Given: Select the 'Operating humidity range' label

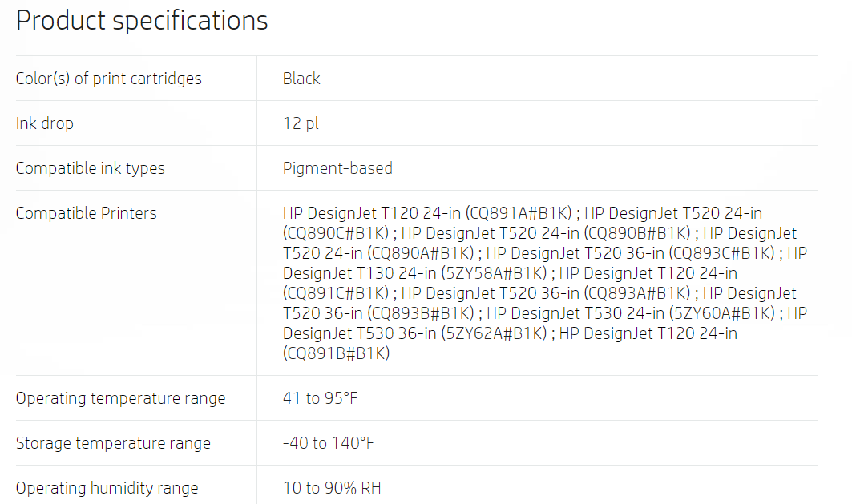Looking at the screenshot, I should pos(107,488).
